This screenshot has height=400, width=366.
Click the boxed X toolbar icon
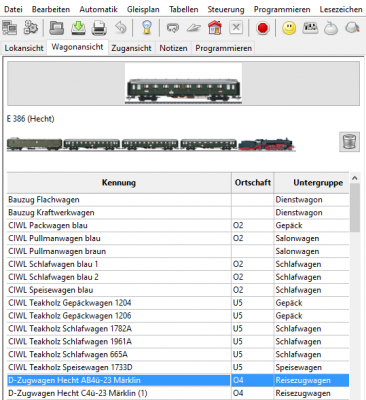coord(236,28)
